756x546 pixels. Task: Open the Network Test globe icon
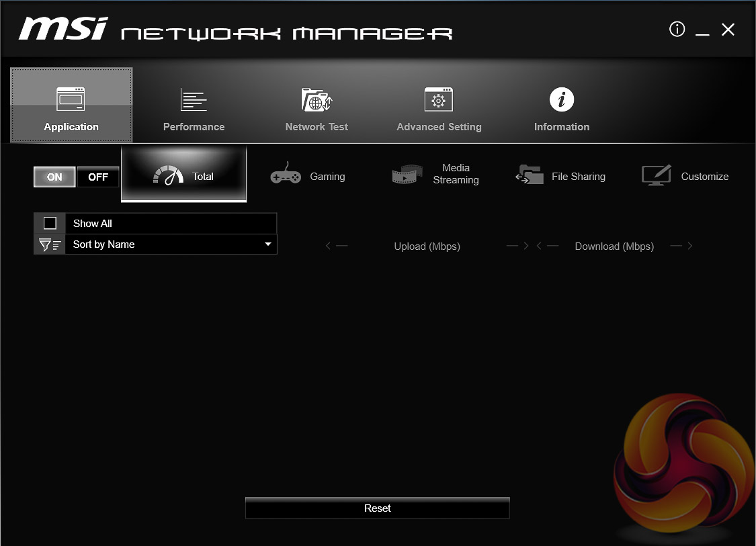317,100
